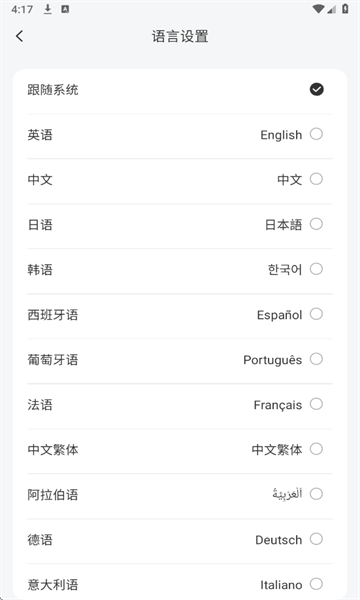Tap the checked 跟随系统 checkmark icon
The image size is (360, 600).
click(316, 90)
